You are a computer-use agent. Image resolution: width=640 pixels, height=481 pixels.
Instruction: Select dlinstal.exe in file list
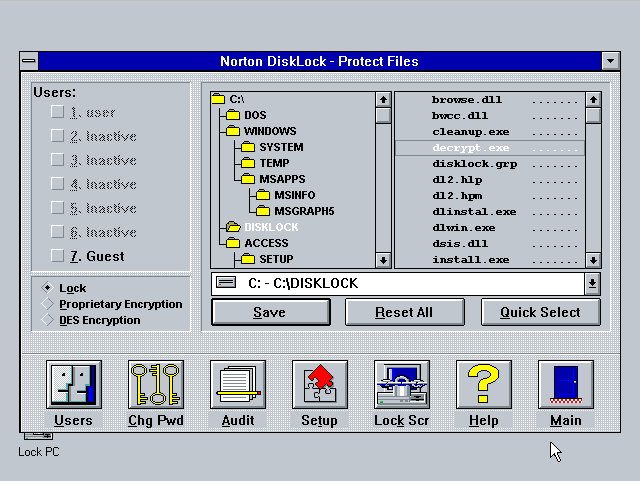(490, 212)
